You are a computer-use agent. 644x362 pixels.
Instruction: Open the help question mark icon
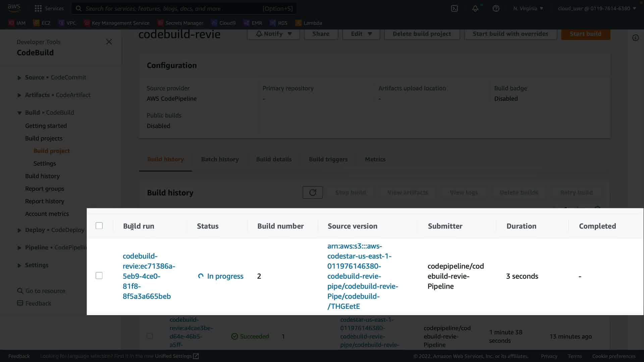(x=496, y=8)
